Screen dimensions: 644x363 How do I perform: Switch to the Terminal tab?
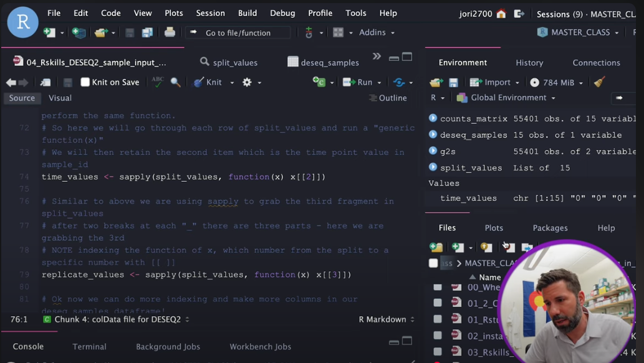click(x=89, y=347)
